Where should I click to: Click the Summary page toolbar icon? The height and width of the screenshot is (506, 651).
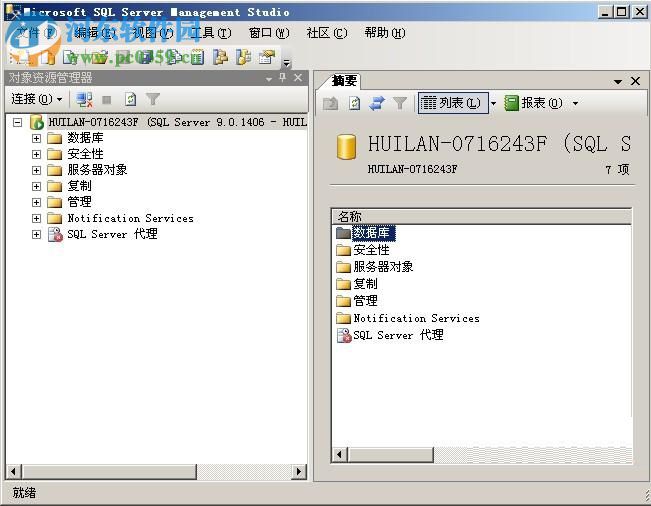tap(197, 57)
